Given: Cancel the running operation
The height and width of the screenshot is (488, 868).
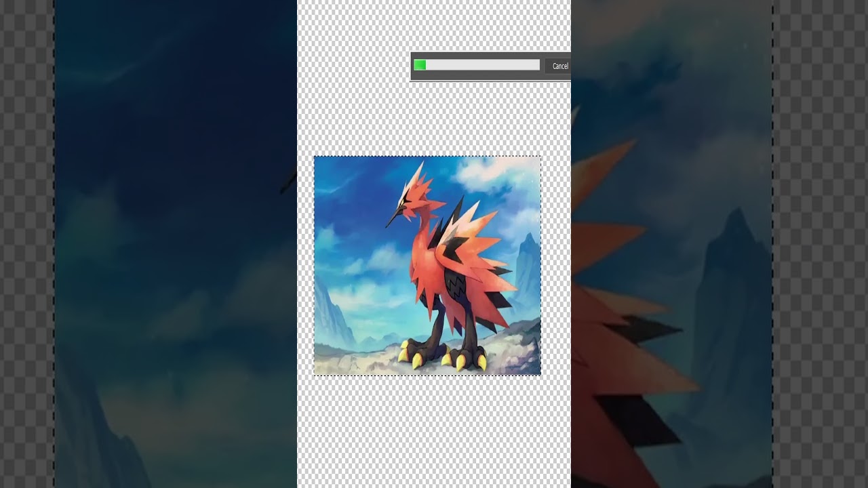Looking at the screenshot, I should pyautogui.click(x=559, y=66).
